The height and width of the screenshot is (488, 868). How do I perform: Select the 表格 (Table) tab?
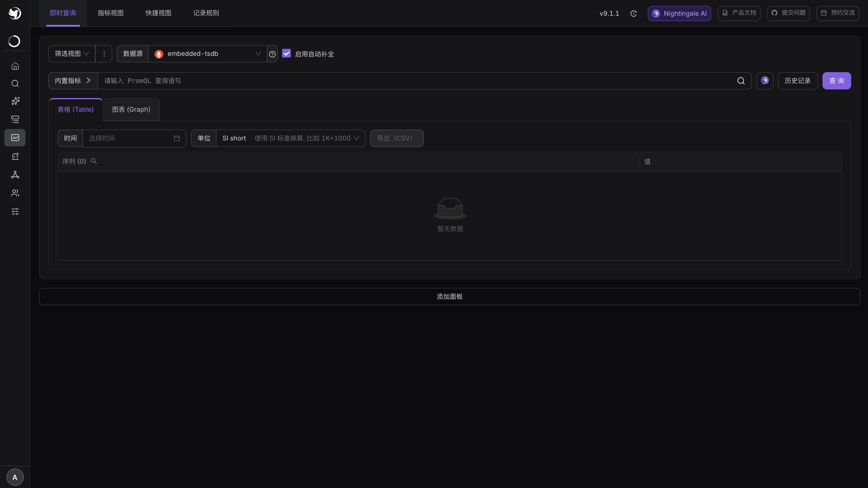point(75,110)
